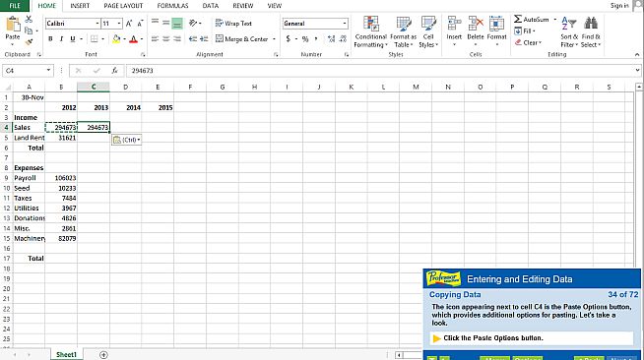Set Top Align vertical alignment
This screenshot has height=360, width=644.
[x=155, y=23]
